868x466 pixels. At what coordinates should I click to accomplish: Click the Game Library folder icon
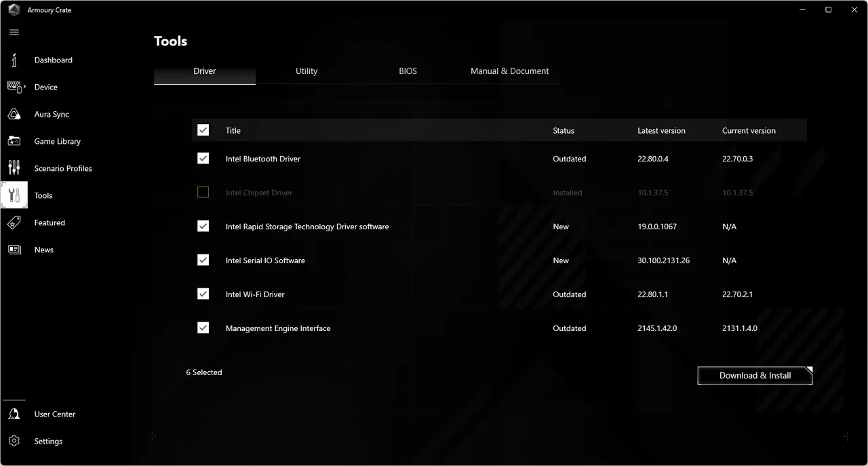14,141
